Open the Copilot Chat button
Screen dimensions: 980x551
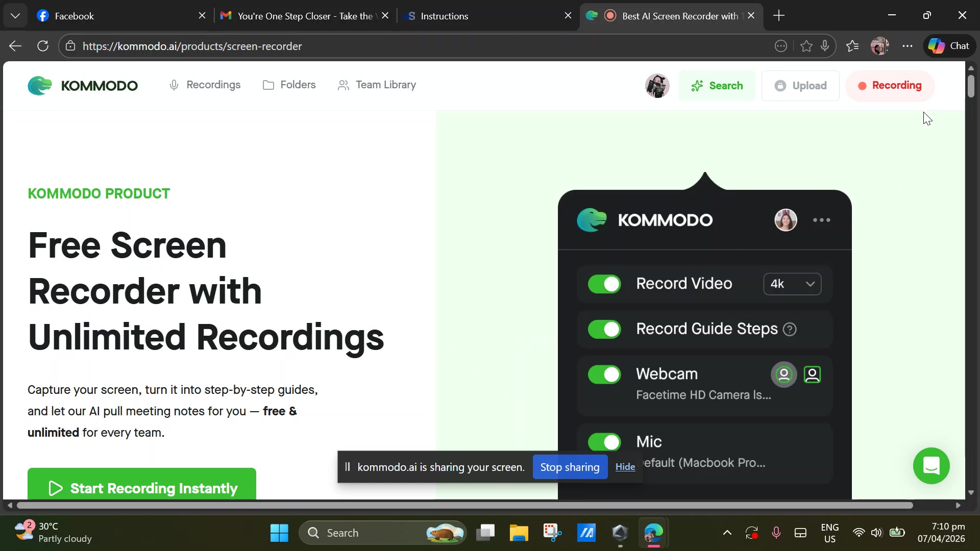tap(949, 46)
